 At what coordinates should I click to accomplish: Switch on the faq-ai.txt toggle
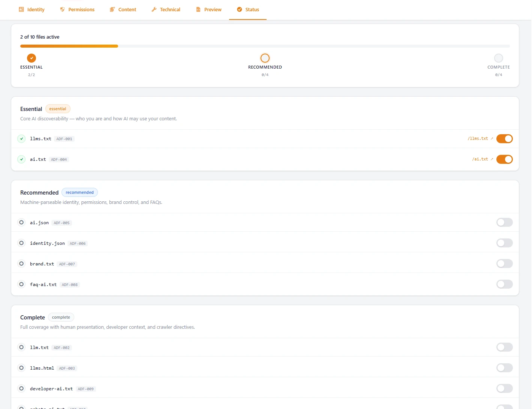point(505,284)
